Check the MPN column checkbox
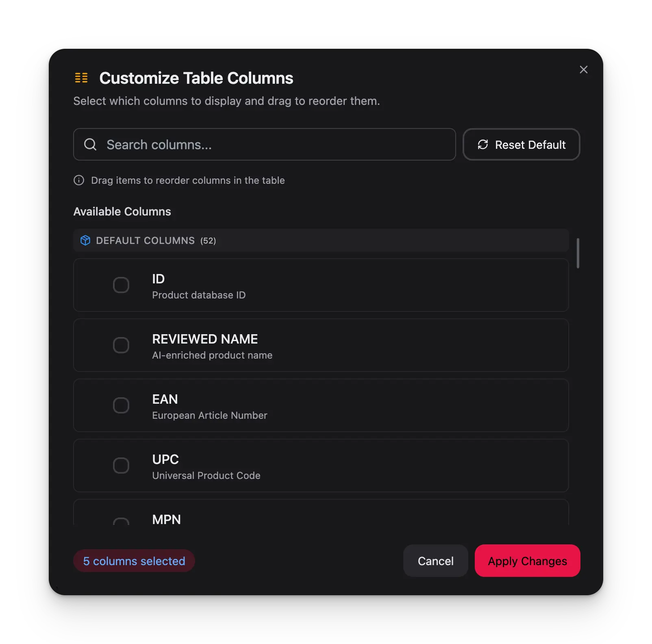Viewport: 652px width, 644px height. (x=121, y=522)
